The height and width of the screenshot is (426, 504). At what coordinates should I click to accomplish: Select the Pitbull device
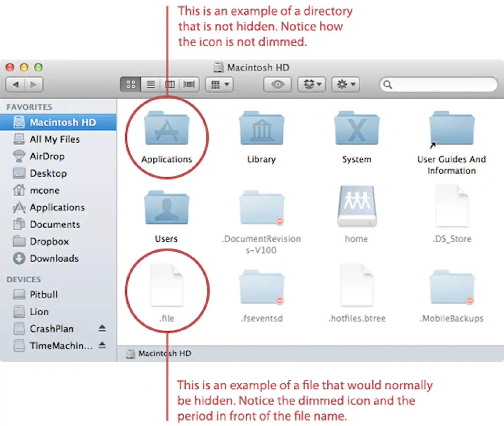point(58,295)
